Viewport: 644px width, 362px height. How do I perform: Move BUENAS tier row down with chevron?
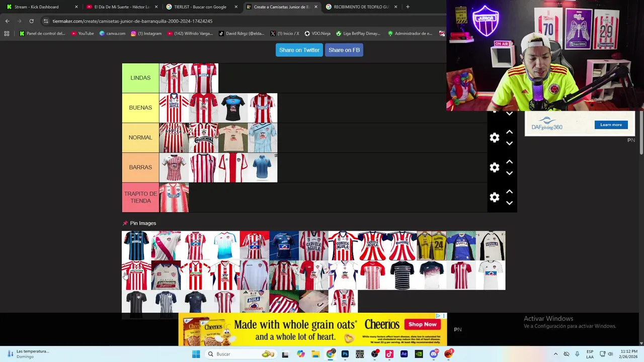click(509, 114)
